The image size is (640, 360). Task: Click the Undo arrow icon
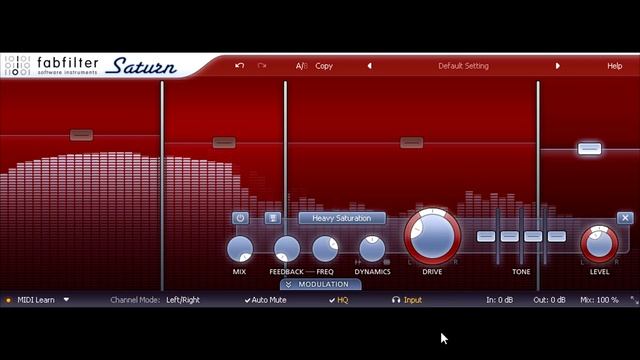click(x=240, y=66)
